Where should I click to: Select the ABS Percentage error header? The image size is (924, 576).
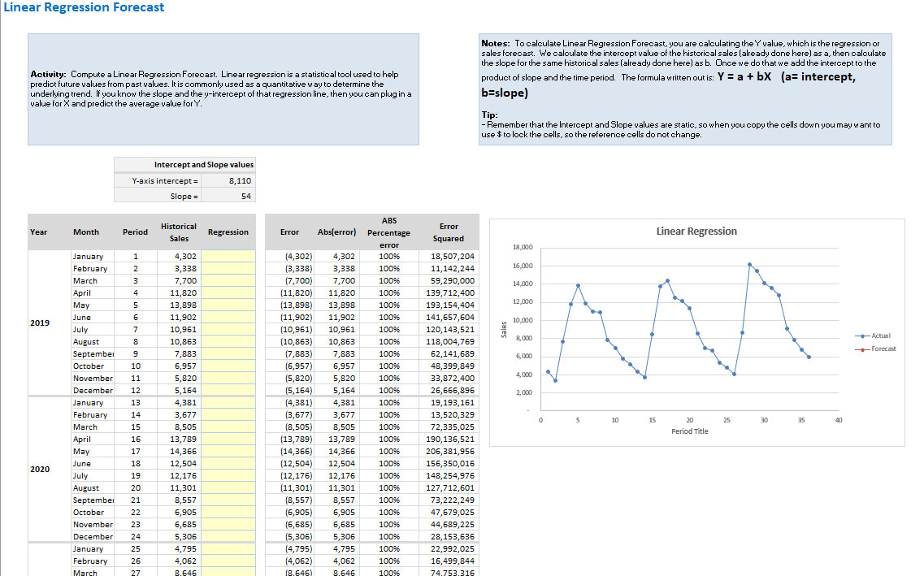point(389,231)
